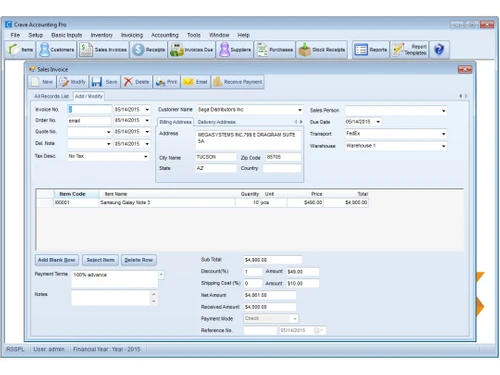The width and height of the screenshot is (500, 375).
Task: Open the Payment Mode dropdown
Action: click(295, 319)
